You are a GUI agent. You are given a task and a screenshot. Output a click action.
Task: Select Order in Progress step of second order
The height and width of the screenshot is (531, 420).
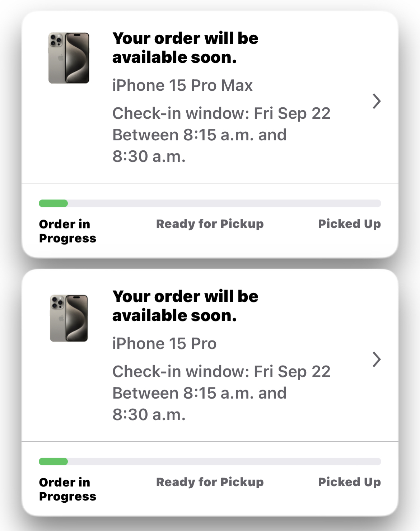67,489
